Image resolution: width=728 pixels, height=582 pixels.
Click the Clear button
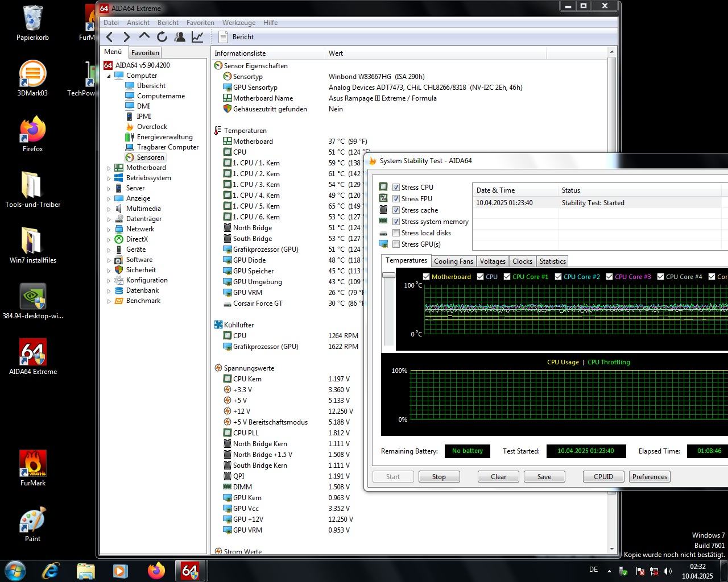click(x=498, y=477)
